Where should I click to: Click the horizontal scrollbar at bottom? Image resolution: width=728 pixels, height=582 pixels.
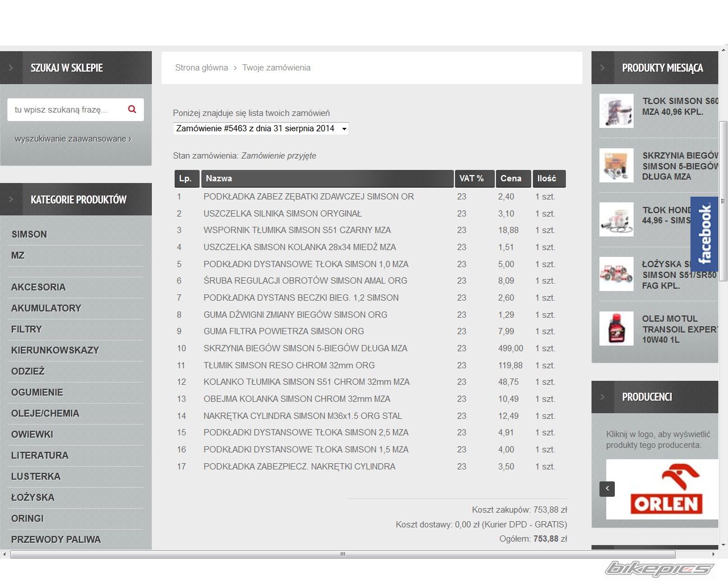(x=342, y=554)
